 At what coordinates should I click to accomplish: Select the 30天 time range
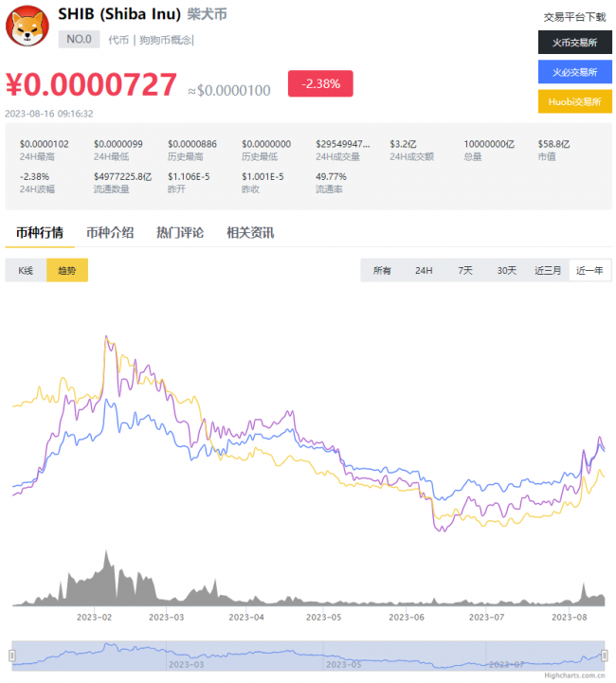point(507,271)
